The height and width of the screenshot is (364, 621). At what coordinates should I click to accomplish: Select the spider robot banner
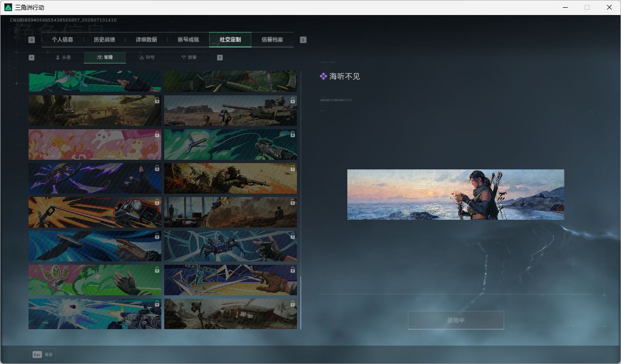tap(231, 246)
